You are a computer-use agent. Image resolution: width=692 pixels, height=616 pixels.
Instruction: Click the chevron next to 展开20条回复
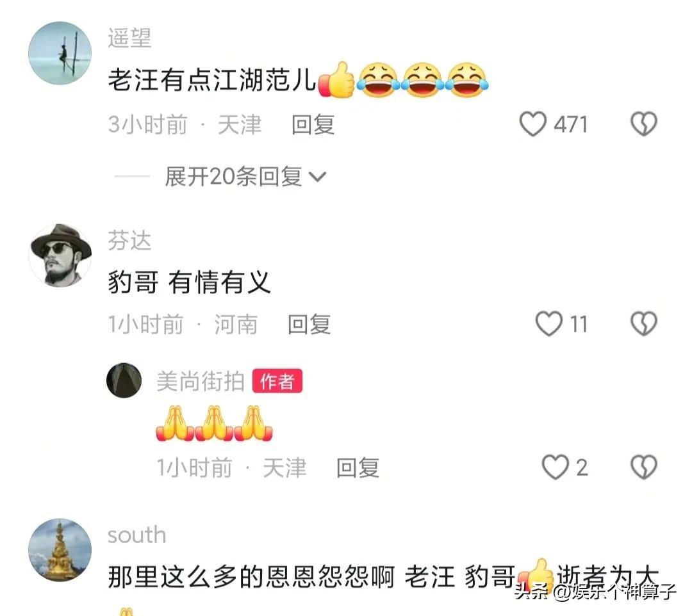point(318,177)
